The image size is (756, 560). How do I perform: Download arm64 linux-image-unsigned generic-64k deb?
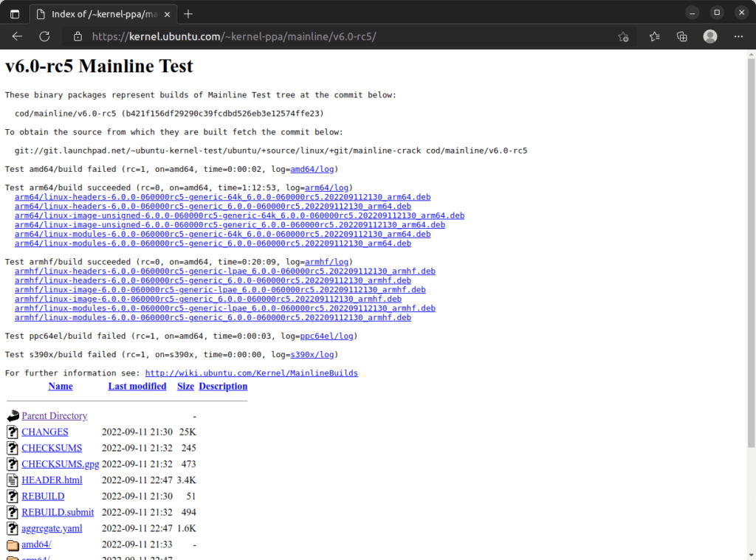click(239, 215)
